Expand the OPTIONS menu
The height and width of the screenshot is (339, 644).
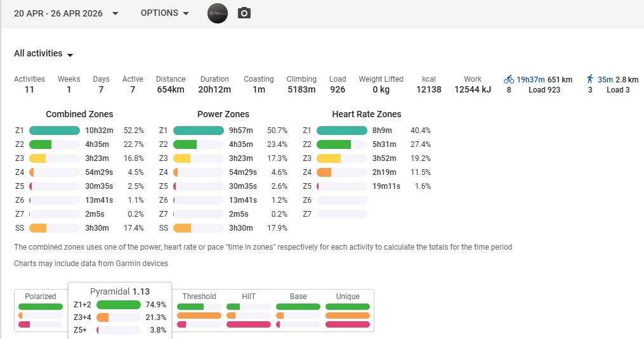[165, 13]
